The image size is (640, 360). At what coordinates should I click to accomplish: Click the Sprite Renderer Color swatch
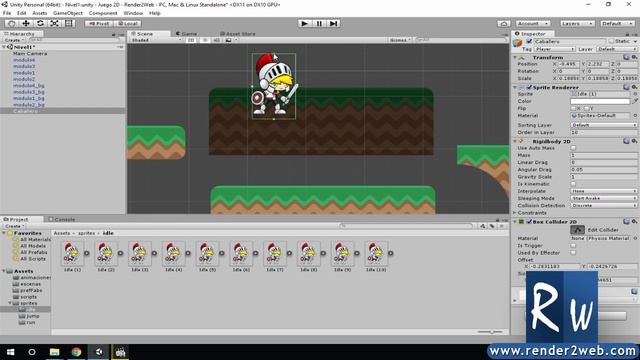coord(600,101)
